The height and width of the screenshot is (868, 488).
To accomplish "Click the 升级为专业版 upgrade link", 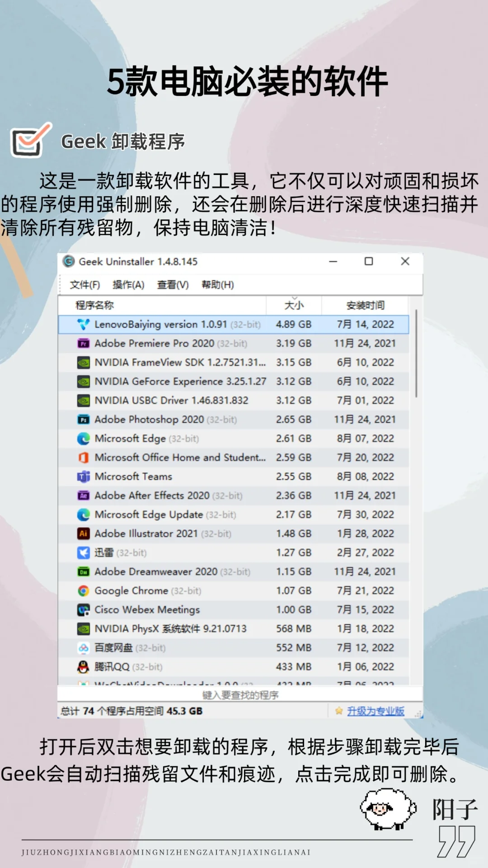I will tap(375, 711).
